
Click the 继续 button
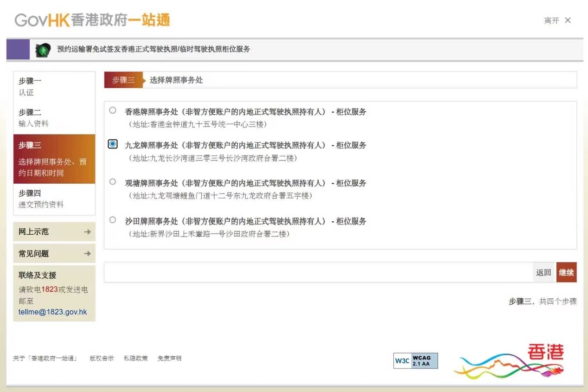566,272
